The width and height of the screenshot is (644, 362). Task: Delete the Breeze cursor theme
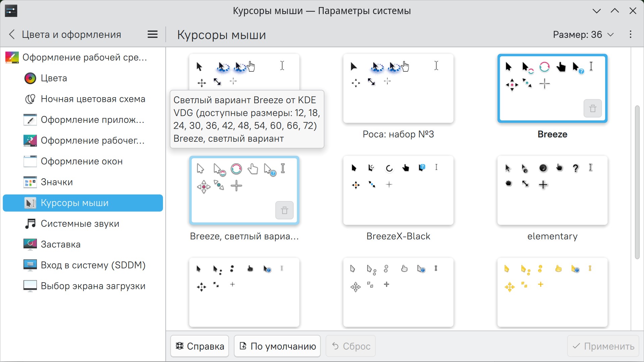592,109
